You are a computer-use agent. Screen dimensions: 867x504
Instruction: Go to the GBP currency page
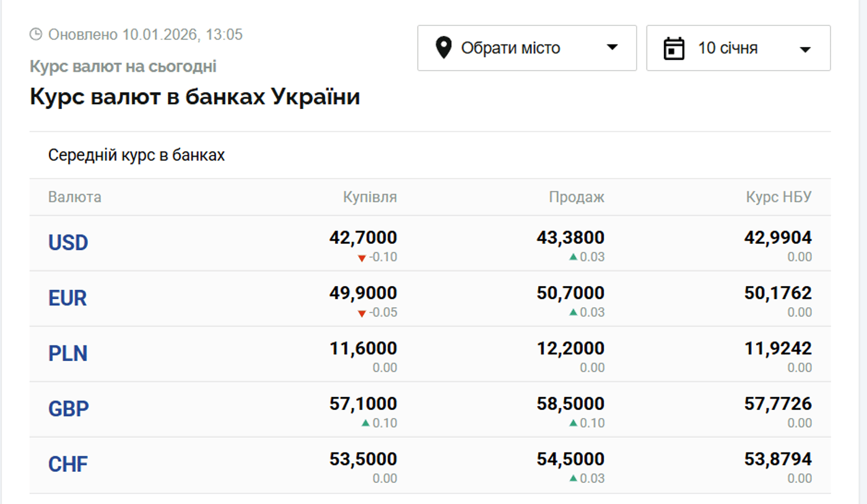(69, 409)
